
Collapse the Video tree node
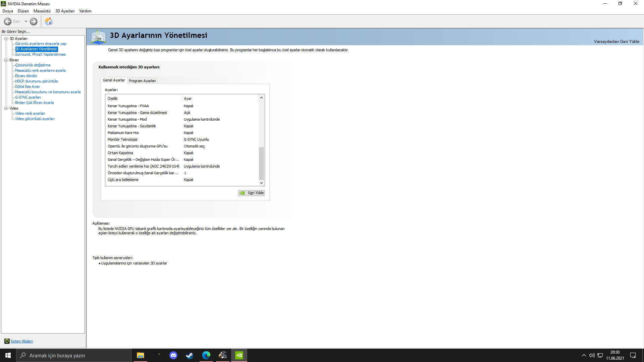point(6,108)
